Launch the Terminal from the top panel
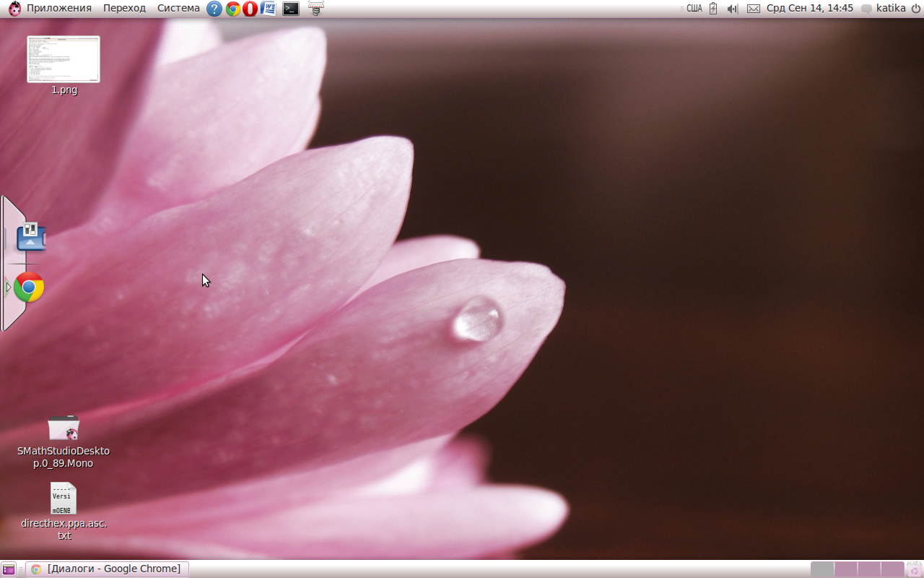 291,9
